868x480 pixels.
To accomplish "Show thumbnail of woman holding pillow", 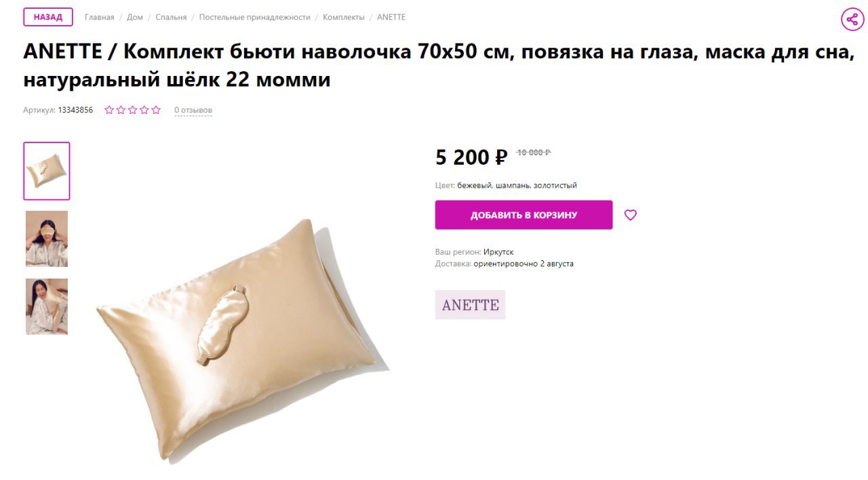I will (x=47, y=306).
